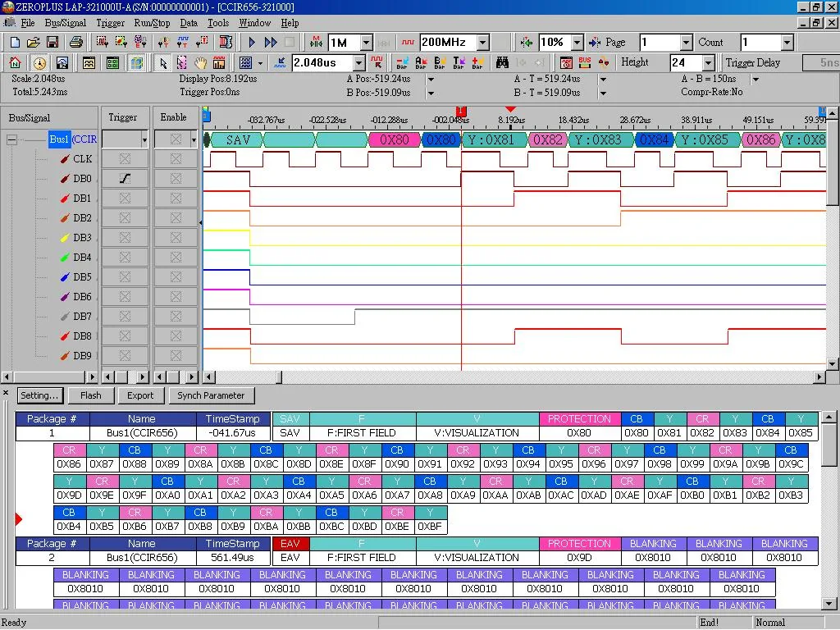Show waveform display mode icon
Image resolution: width=840 pixels, height=630 pixels.
coord(89,62)
